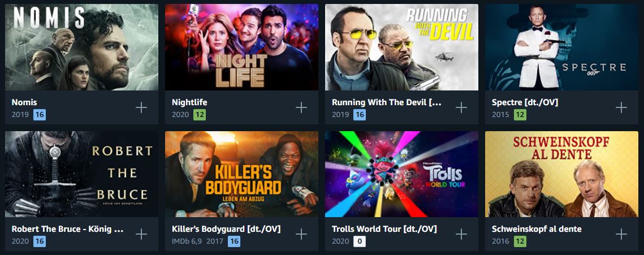This screenshot has width=644, height=255.
Task: Select the Running With The Devil poster
Action: click(x=401, y=47)
